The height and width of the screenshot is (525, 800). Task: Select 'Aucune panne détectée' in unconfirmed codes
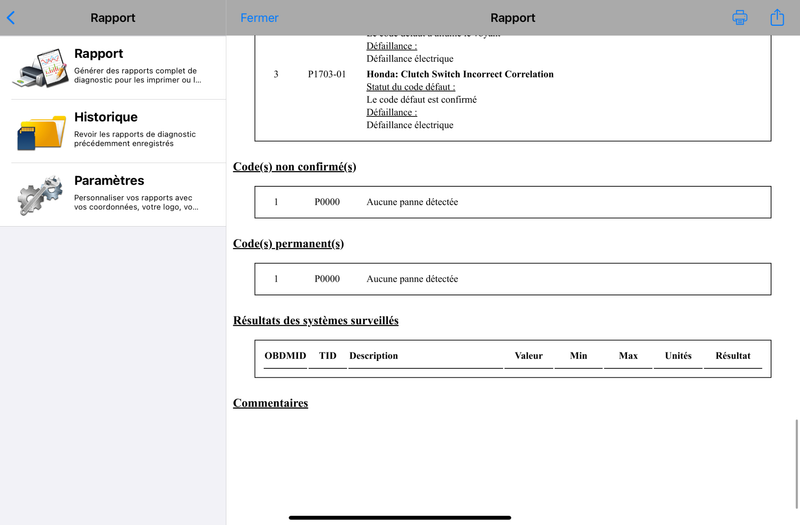(x=412, y=202)
